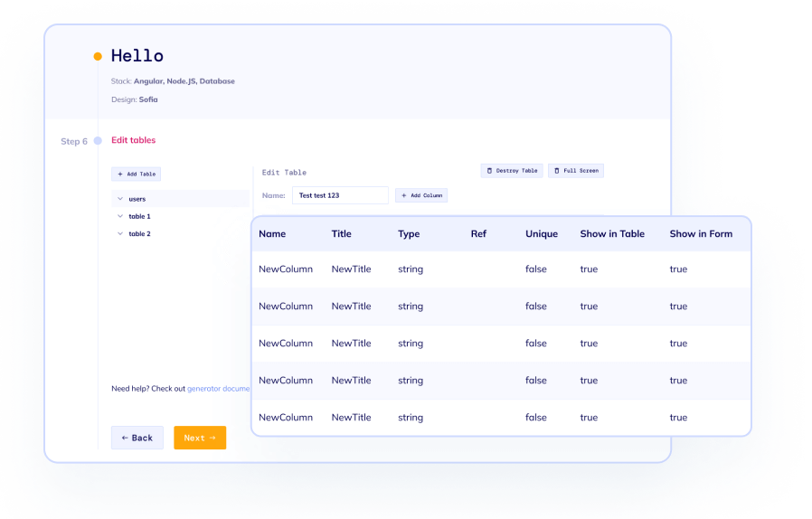Expand the table 1 chevron

point(119,216)
